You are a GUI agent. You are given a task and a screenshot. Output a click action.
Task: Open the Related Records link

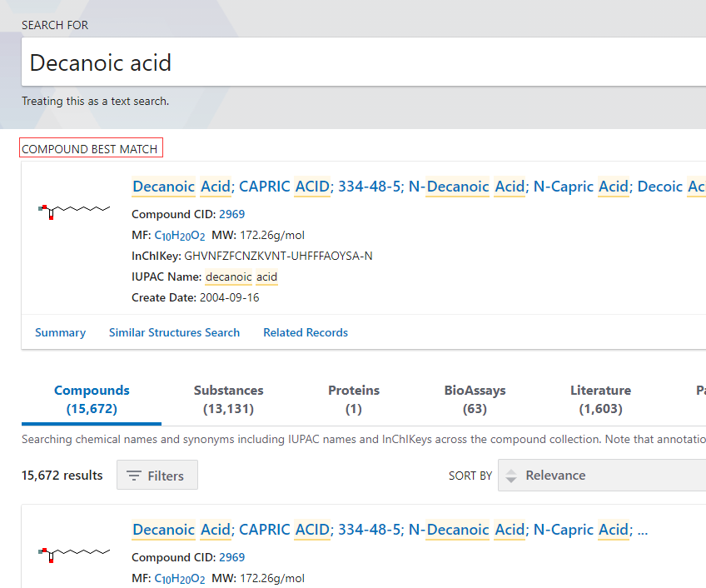(306, 332)
